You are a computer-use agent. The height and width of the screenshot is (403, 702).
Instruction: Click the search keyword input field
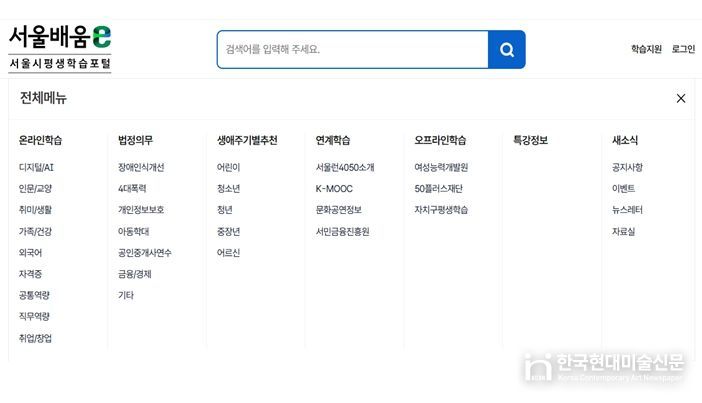[x=352, y=49]
